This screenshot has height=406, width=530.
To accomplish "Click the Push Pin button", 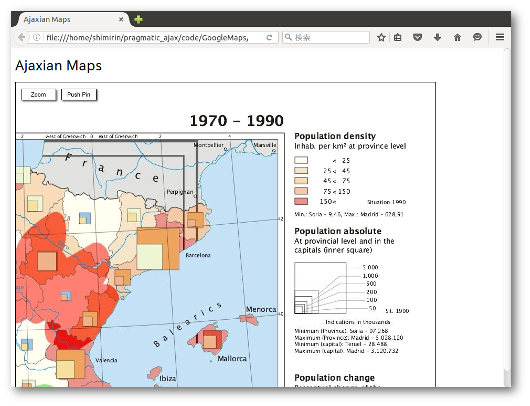I will [x=79, y=95].
